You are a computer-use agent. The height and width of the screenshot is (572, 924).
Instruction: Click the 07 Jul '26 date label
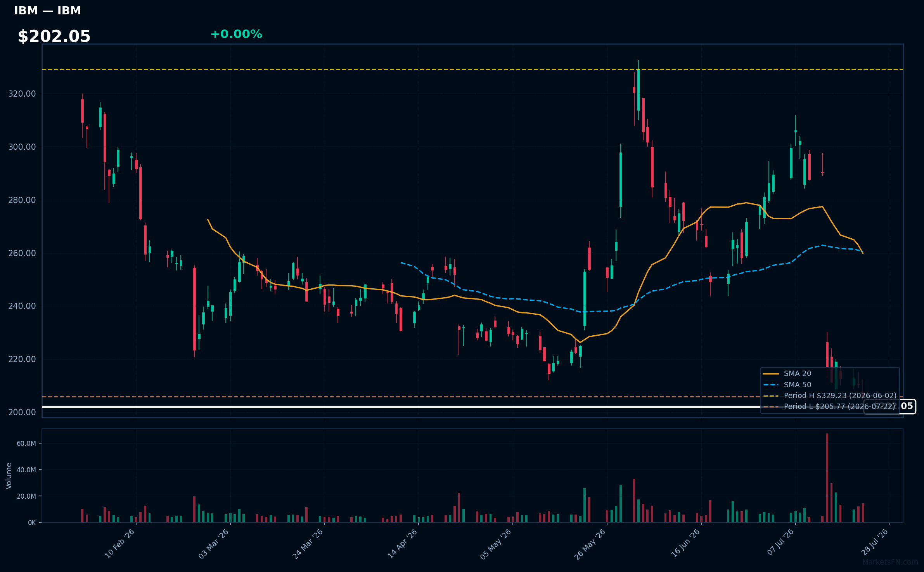(780, 542)
